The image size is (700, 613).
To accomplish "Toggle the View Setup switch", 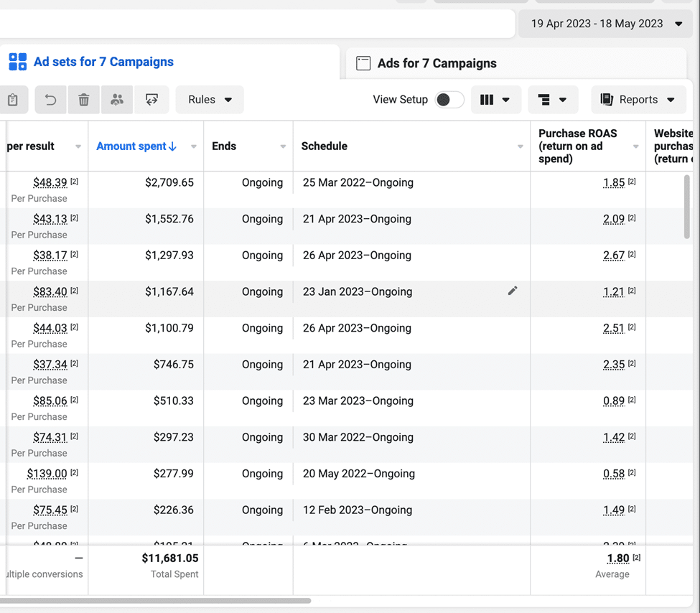I will coord(449,100).
